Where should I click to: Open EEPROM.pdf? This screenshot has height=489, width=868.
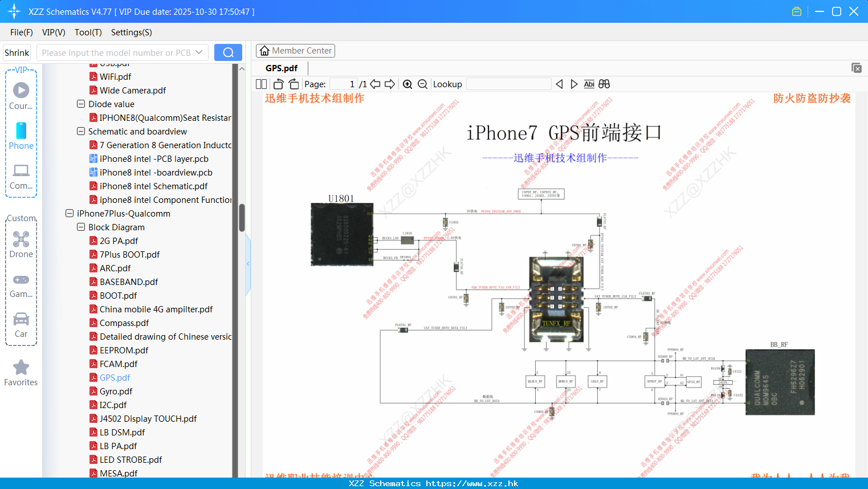pos(124,351)
